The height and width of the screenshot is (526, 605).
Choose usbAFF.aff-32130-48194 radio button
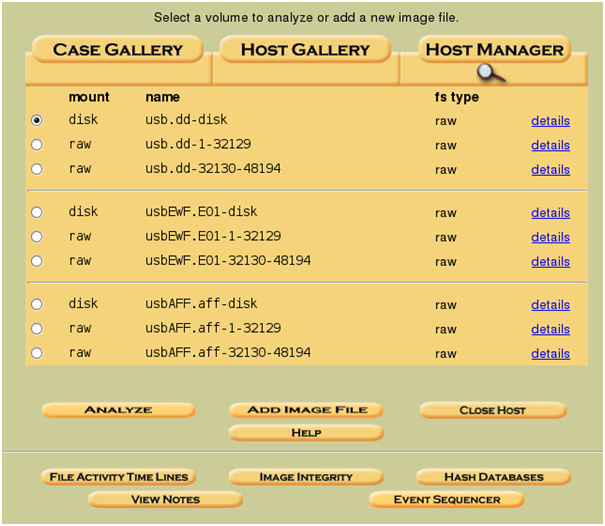click(37, 353)
